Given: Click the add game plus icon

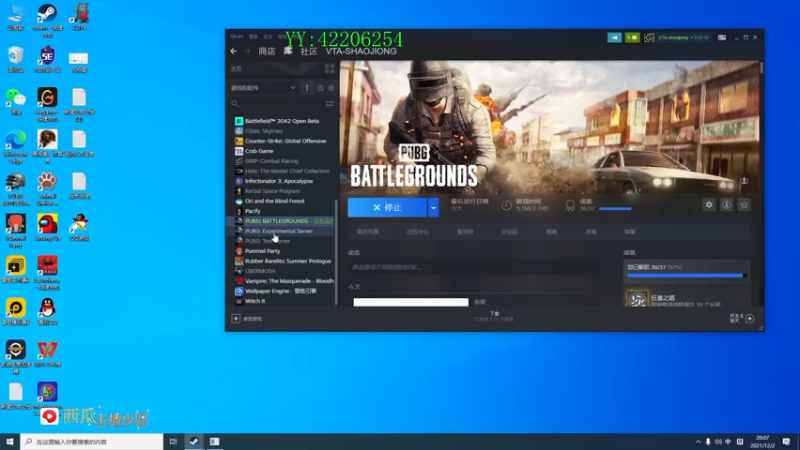Looking at the screenshot, I should coord(236,318).
